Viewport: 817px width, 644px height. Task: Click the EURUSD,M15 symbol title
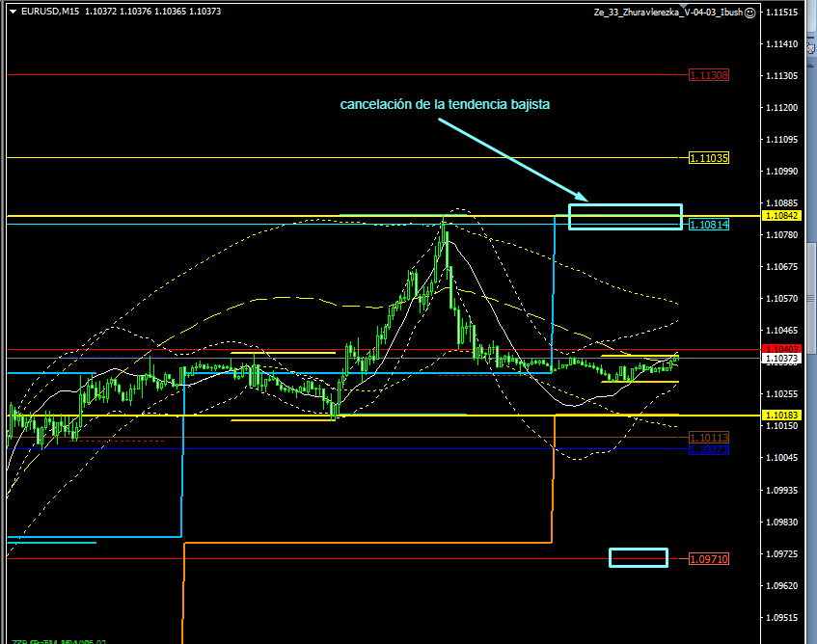pos(50,12)
